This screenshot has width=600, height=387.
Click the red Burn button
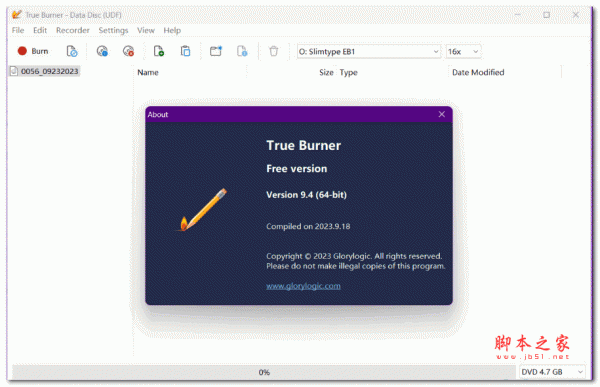click(x=33, y=51)
